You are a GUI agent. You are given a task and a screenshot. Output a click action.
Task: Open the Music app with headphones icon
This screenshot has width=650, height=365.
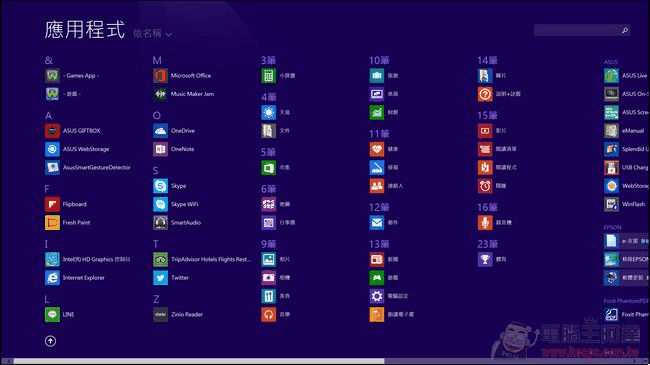[x=269, y=314]
